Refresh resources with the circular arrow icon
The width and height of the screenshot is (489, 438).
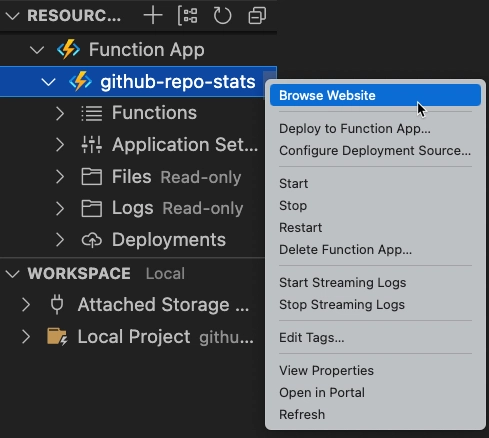pos(222,16)
